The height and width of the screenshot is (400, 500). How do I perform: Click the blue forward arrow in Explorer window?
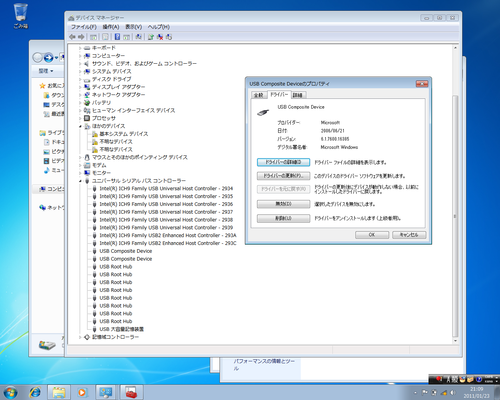click(x=48, y=58)
